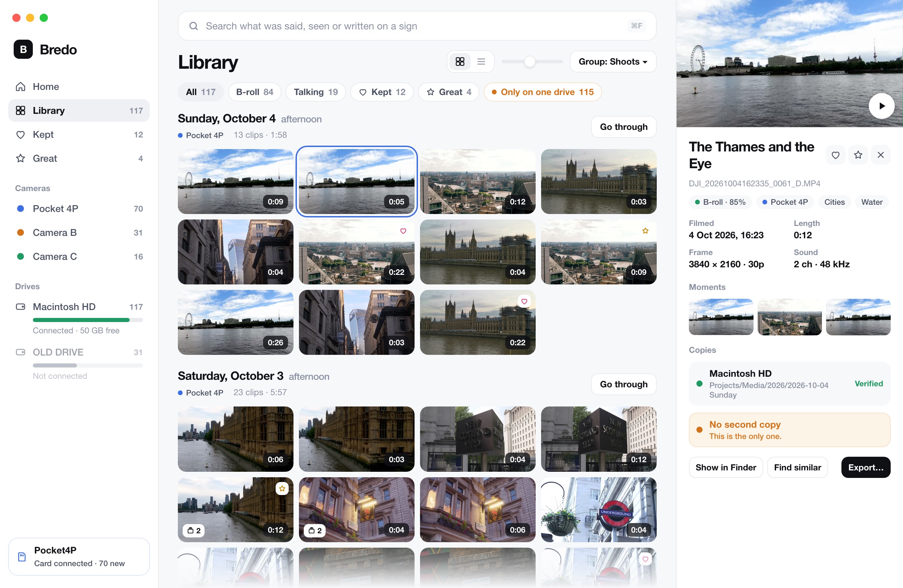Click heart badge on Sunday 0:22 aerial clip
The height and width of the screenshot is (588, 903).
pos(403,231)
